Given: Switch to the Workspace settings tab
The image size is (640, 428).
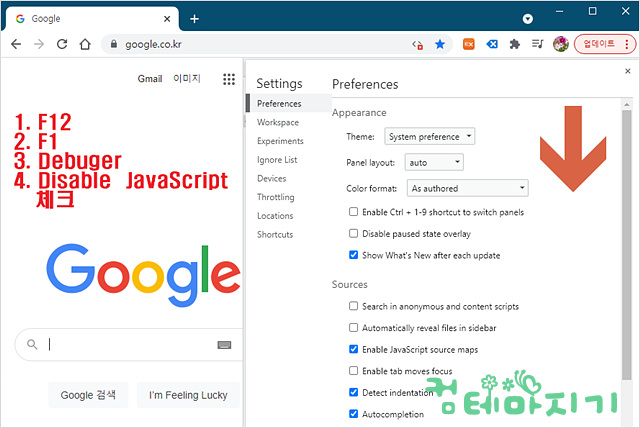Looking at the screenshot, I should coord(278,122).
